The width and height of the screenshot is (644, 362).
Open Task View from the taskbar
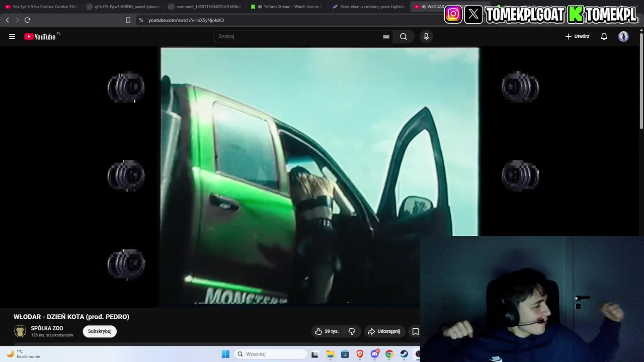coord(315,354)
